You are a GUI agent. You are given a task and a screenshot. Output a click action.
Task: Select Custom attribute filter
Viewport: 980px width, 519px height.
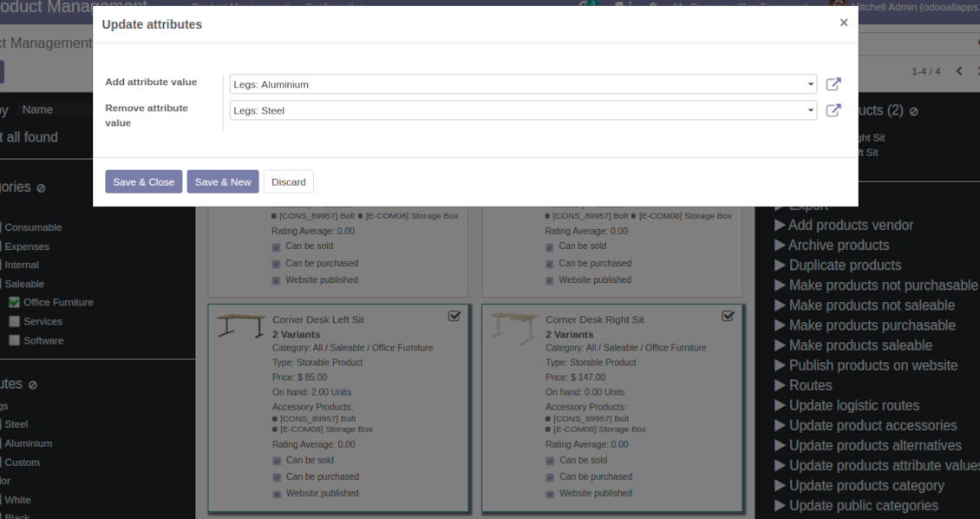pos(22,463)
